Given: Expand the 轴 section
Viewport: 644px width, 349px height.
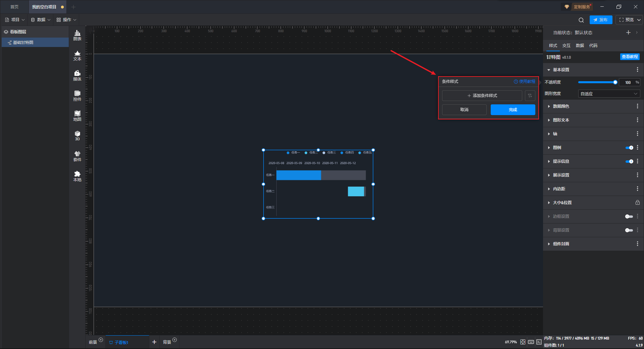Looking at the screenshot, I should [x=549, y=134].
